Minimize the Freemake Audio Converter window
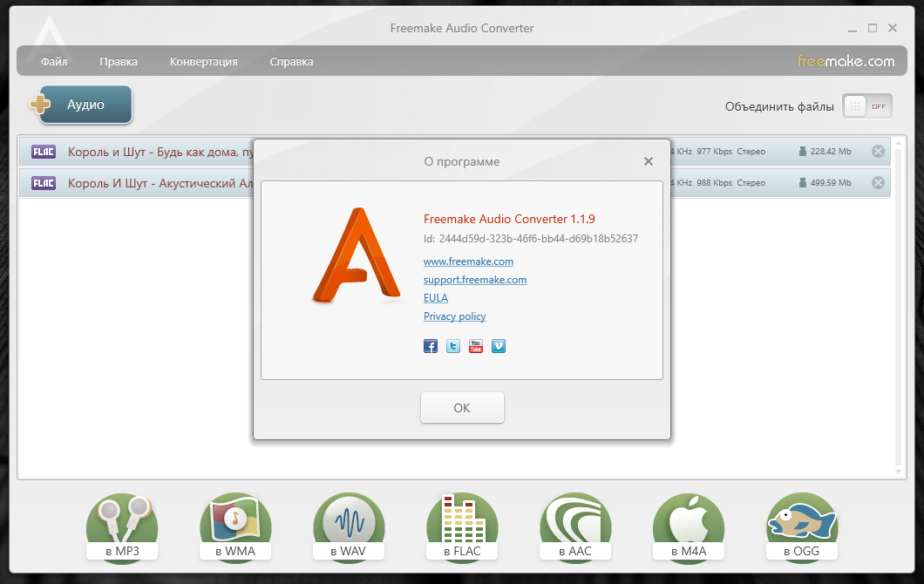The height and width of the screenshot is (584, 924). coord(853,28)
